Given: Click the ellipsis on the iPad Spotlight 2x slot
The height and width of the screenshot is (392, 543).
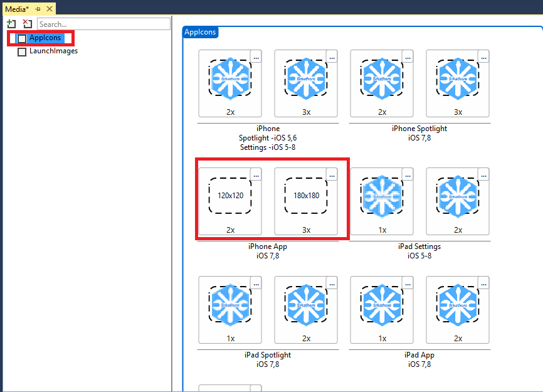Looking at the screenshot, I should 332,283.
